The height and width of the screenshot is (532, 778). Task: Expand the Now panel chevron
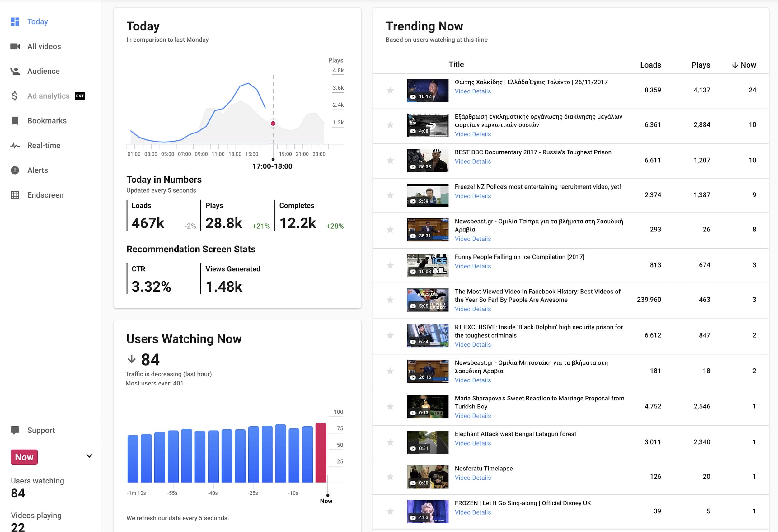tap(90, 456)
